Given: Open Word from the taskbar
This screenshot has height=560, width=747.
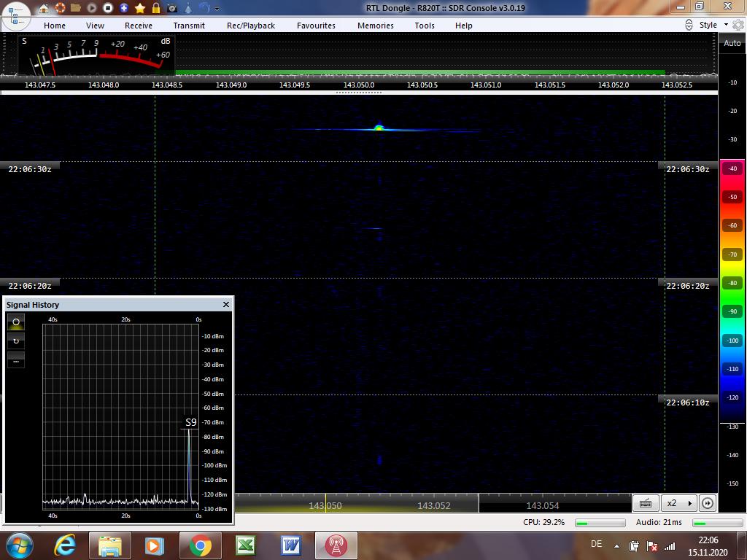Looking at the screenshot, I should pos(290,545).
